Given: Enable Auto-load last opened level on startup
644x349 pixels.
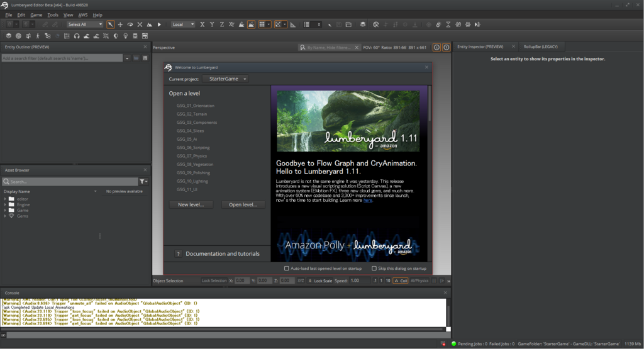Looking at the screenshot, I should [x=287, y=268].
